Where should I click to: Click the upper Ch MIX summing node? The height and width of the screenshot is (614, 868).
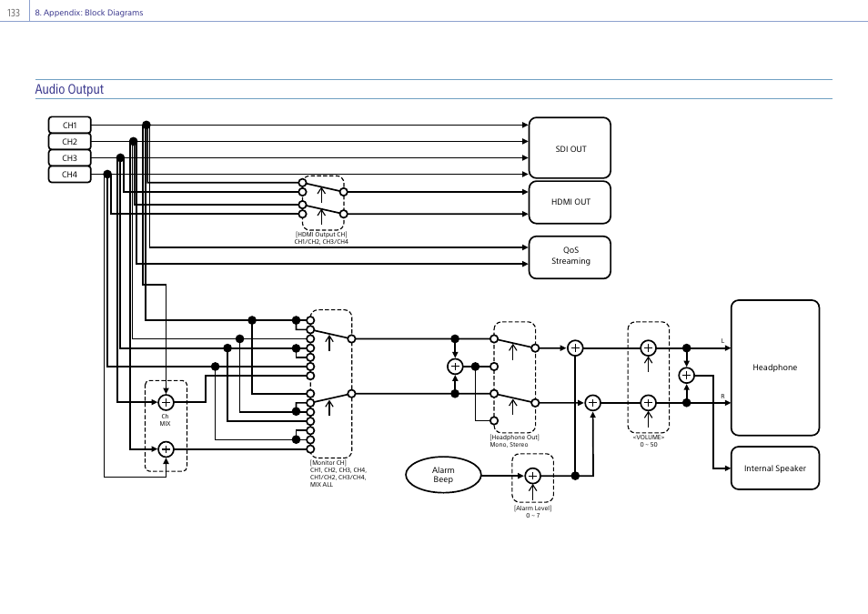[x=167, y=402]
